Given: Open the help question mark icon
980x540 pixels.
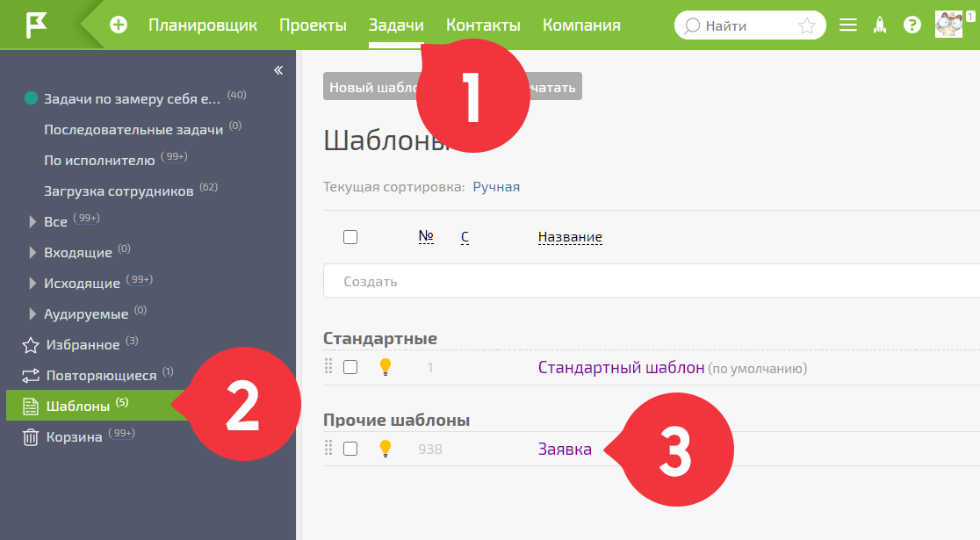Looking at the screenshot, I should 912,25.
